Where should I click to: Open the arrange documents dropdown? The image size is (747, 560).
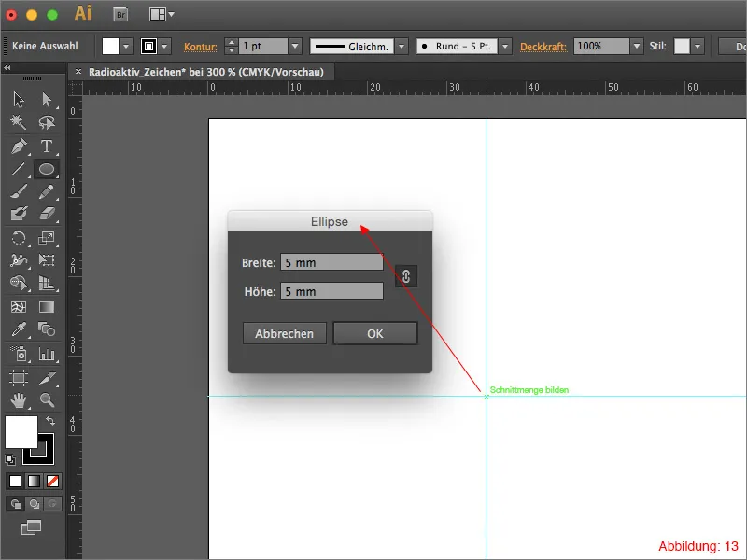click(162, 15)
